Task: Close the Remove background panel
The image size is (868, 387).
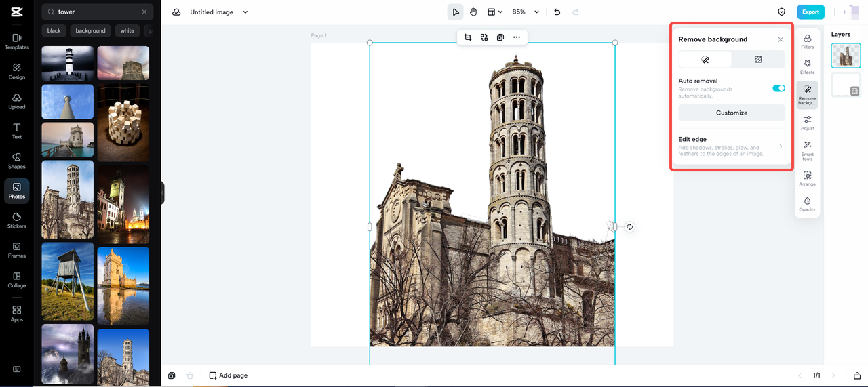Action: [781, 39]
